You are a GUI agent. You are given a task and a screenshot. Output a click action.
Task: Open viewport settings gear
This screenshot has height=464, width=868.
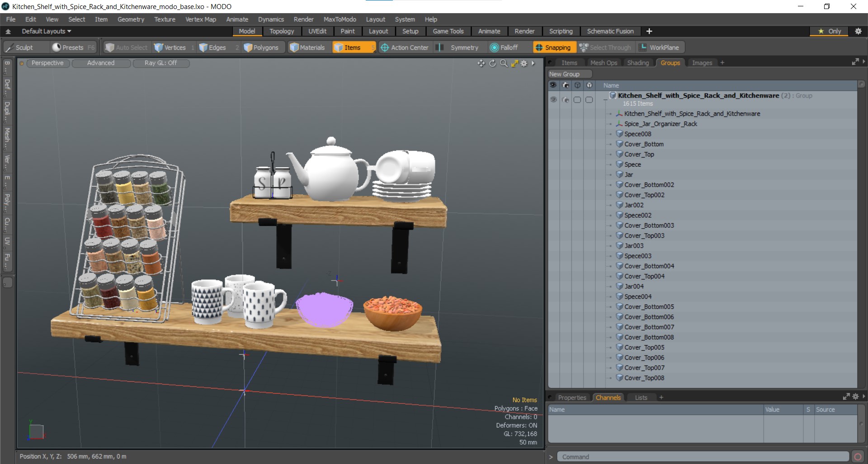[524, 63]
